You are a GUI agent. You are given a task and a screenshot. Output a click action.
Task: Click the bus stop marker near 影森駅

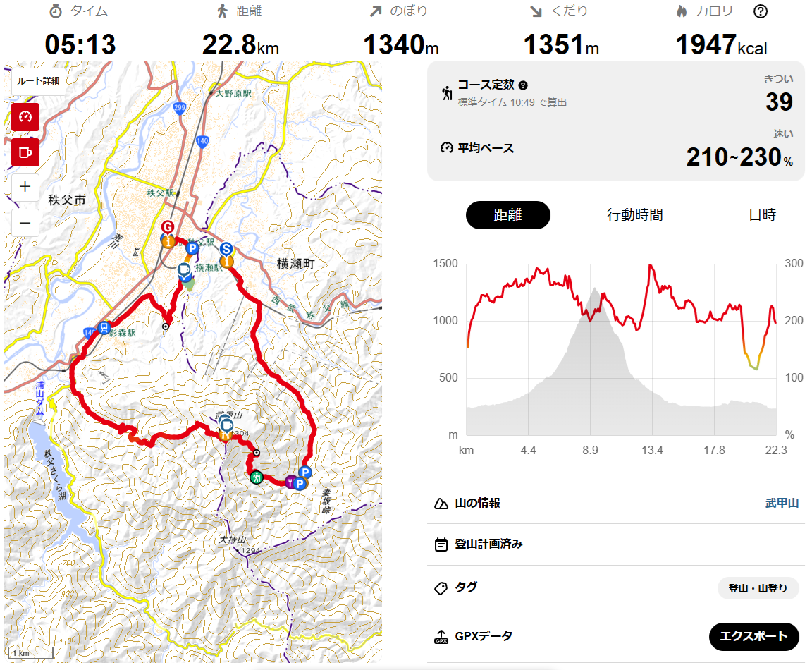tap(104, 327)
